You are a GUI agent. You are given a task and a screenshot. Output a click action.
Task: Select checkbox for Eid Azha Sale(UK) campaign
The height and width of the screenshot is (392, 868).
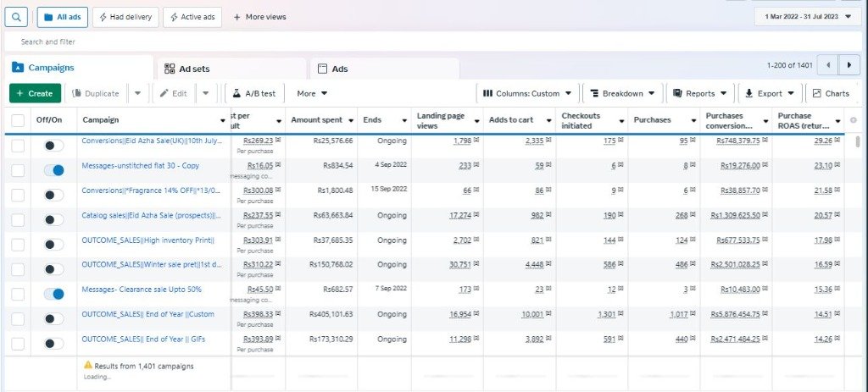(18, 146)
